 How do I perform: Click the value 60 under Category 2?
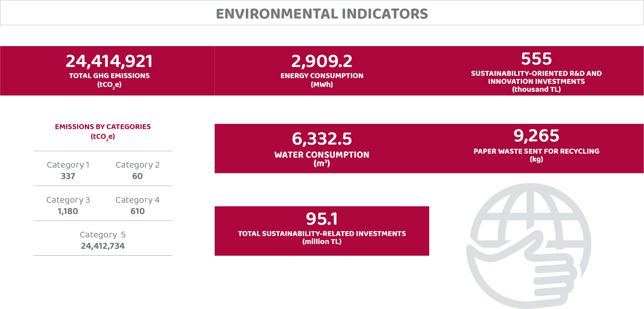click(138, 176)
